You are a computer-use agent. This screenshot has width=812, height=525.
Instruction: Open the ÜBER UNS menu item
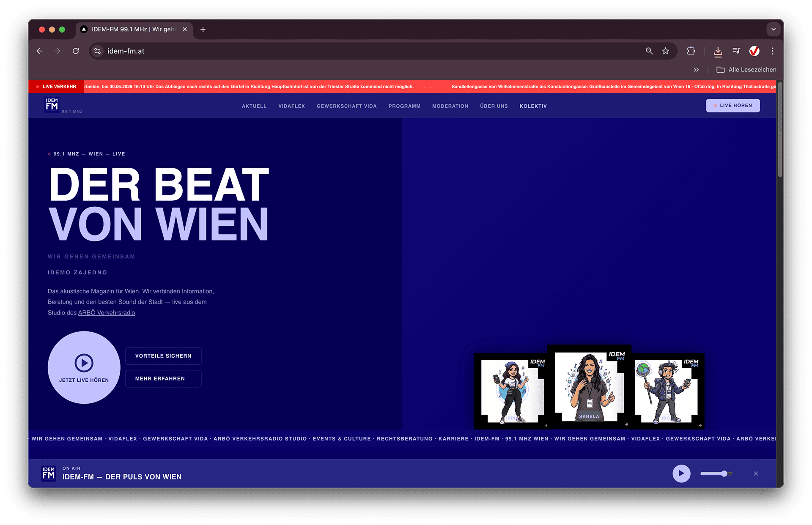coord(494,106)
